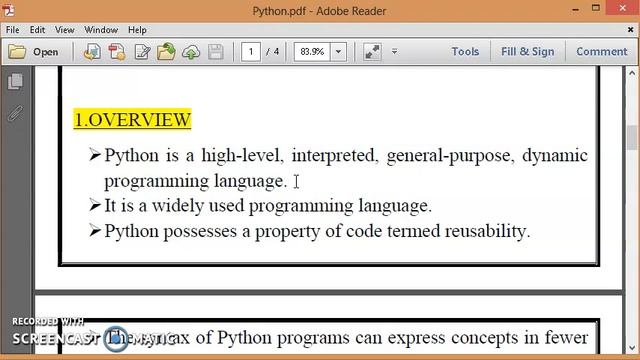Image resolution: width=640 pixels, height=360 pixels.
Task: Open the zoom level dropdown arrow
Action: pyautogui.click(x=338, y=52)
